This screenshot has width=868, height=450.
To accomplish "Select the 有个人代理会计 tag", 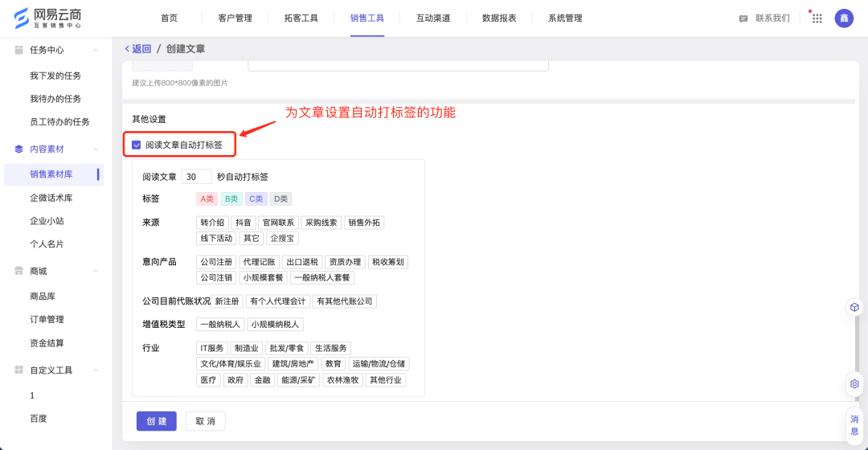I will point(278,301).
